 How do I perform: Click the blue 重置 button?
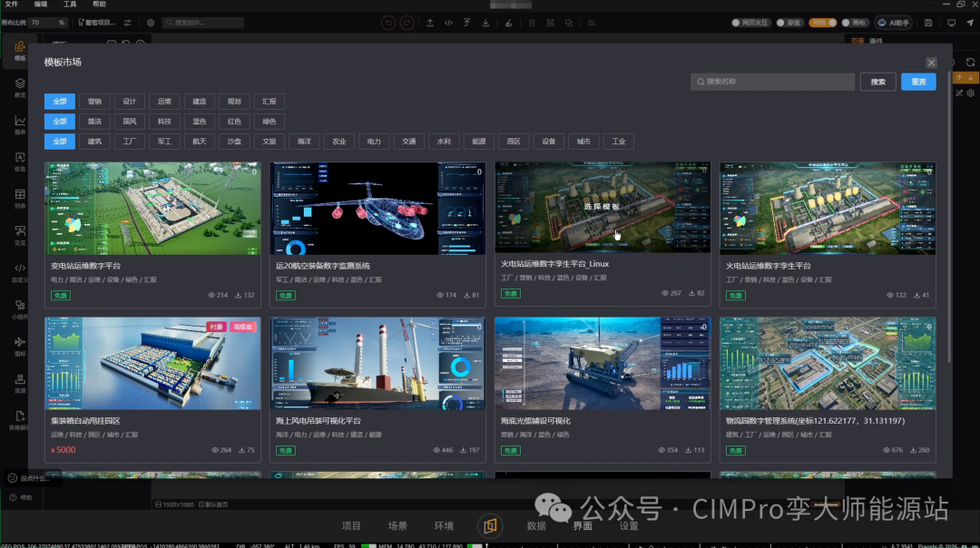918,82
